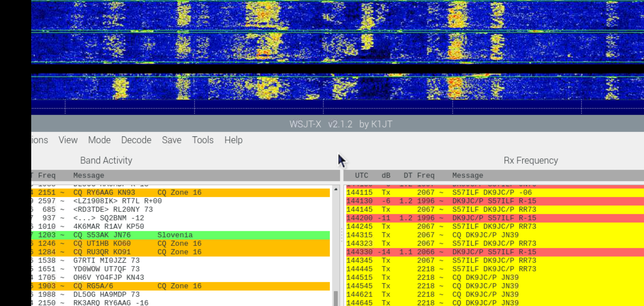This screenshot has width=644, height=306.
Task: Open the Mode menu
Action: (99, 140)
